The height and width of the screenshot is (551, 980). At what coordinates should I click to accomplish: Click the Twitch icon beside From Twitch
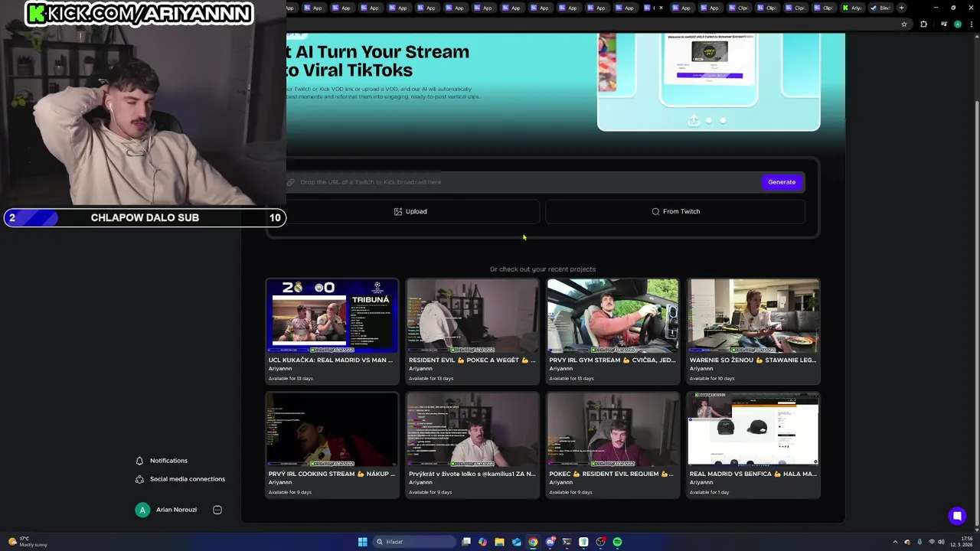point(655,211)
